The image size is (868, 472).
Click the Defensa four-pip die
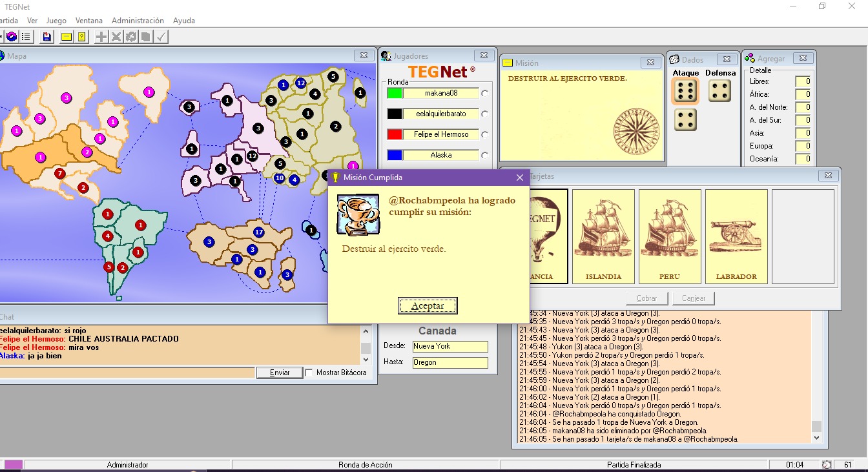719,91
